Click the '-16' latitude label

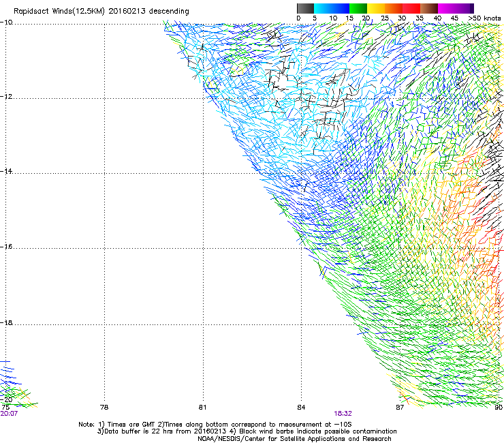tap(6, 247)
